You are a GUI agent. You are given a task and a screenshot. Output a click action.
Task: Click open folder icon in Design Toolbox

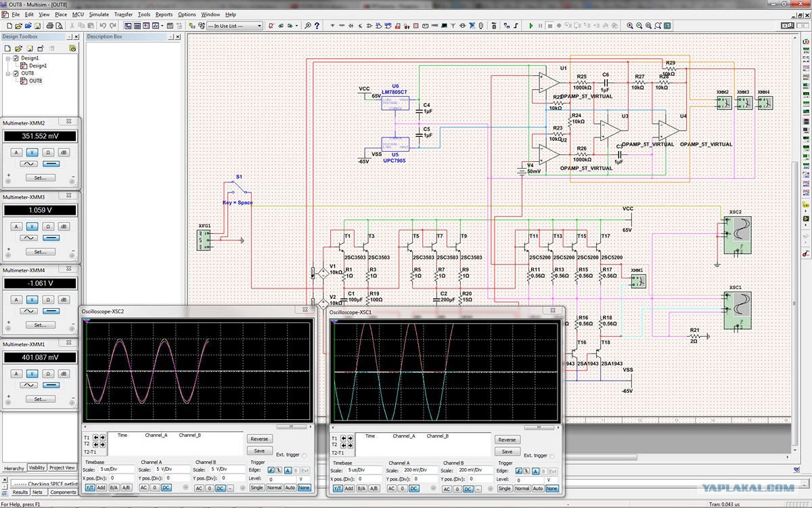(19, 48)
